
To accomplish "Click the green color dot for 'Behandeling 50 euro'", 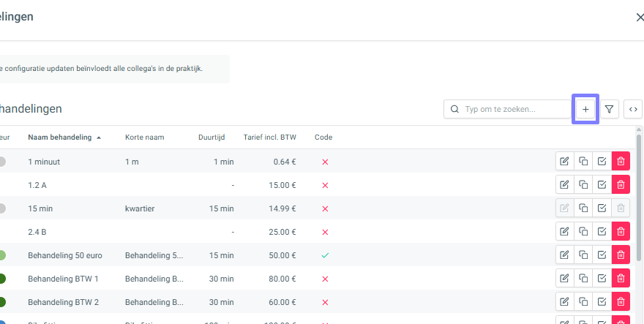I will click(x=2, y=255).
